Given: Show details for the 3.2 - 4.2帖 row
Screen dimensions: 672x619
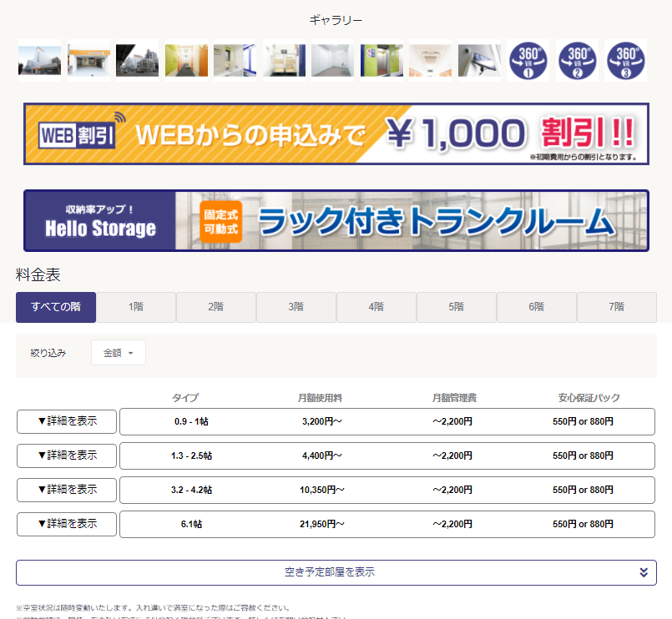Looking at the screenshot, I should tap(67, 490).
